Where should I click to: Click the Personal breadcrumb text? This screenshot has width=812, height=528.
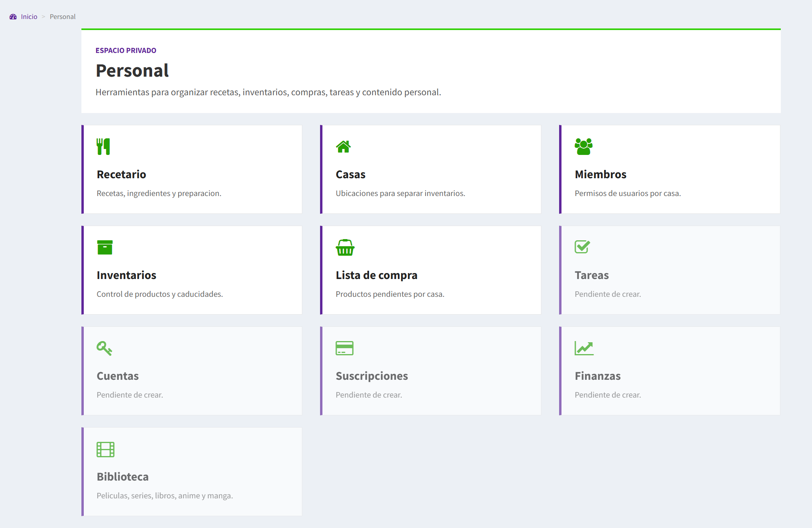click(62, 17)
